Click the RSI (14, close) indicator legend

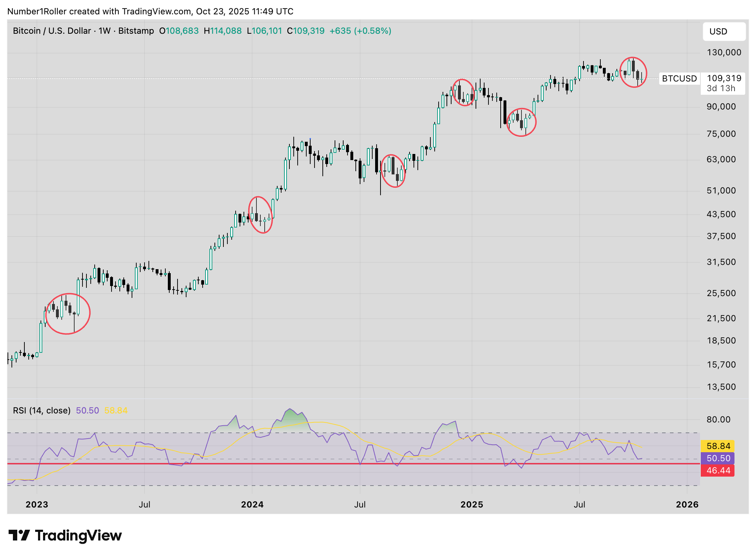42,410
